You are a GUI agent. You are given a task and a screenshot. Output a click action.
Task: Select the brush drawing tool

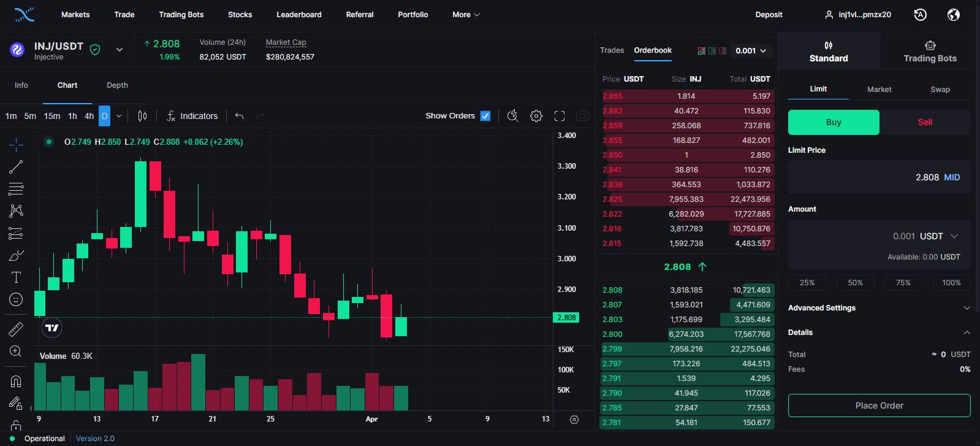(16, 255)
